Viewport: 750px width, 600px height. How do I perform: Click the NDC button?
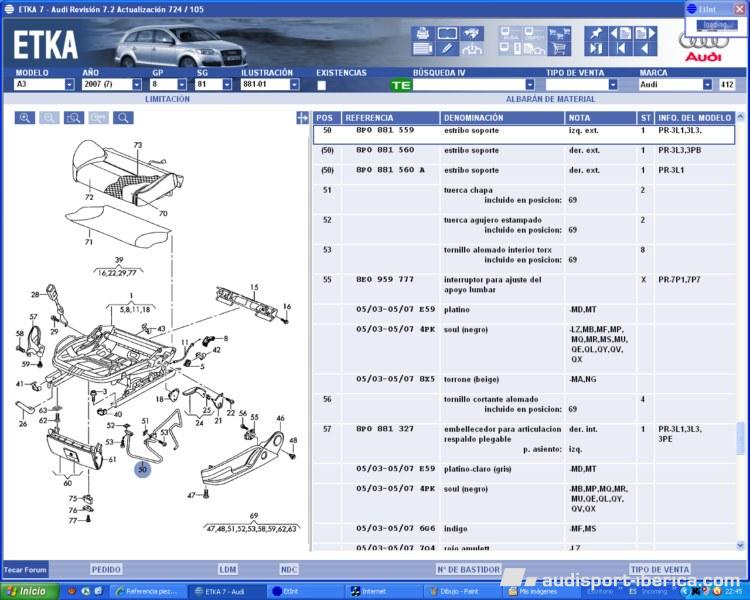(x=289, y=569)
